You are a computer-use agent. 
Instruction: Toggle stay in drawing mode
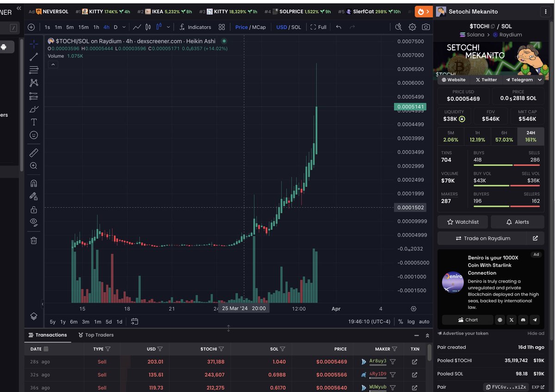tap(34, 196)
